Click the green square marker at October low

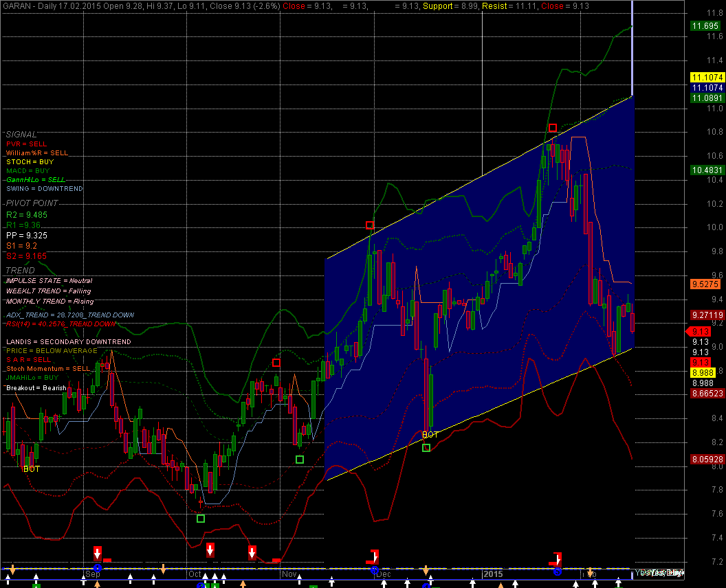pyautogui.click(x=201, y=518)
